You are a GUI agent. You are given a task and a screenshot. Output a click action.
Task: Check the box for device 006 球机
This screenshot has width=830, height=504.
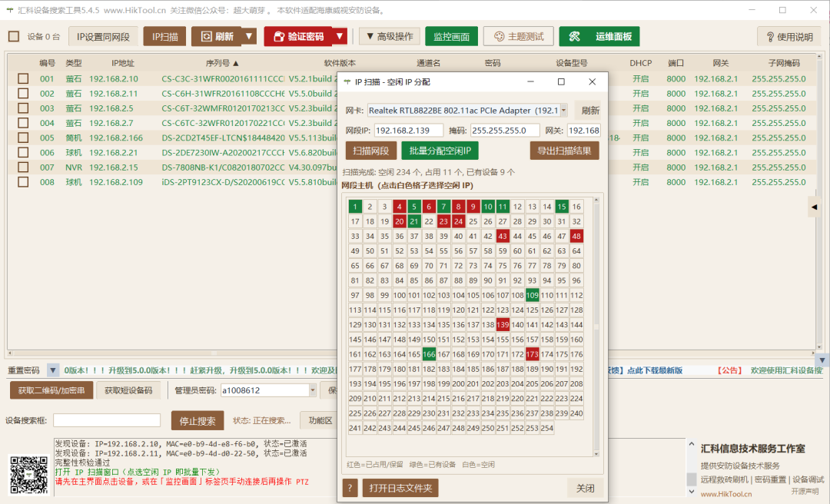tap(23, 152)
